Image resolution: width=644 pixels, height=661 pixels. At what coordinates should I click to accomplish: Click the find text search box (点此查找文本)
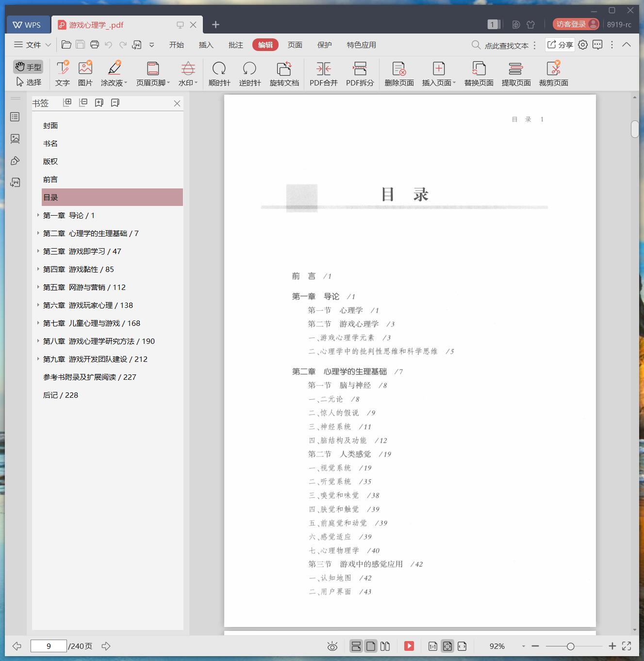(x=500, y=45)
